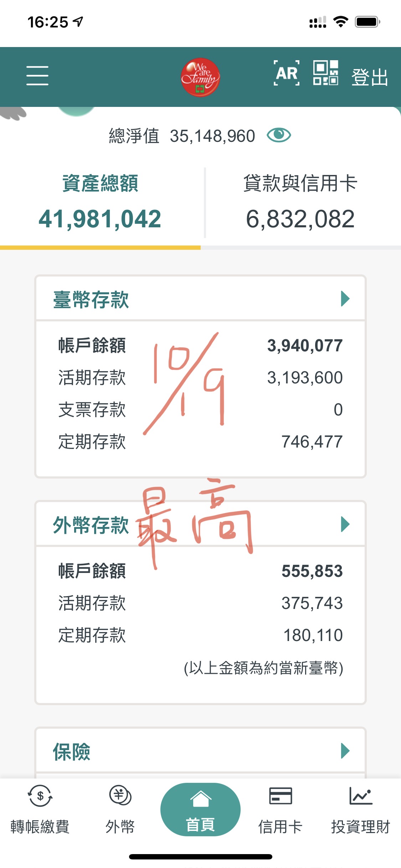Switch to the 貸款與信用卡 tab
Image resolution: width=401 pixels, height=868 pixels.
(300, 202)
